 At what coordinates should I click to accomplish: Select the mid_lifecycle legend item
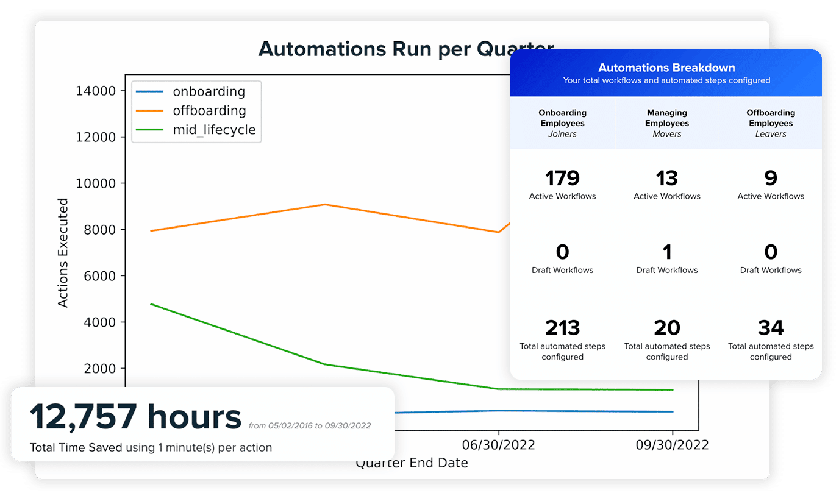[213, 130]
